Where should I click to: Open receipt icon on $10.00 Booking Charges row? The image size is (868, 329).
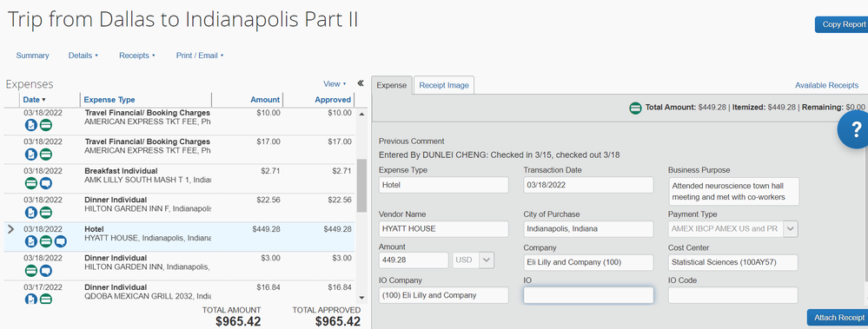[31, 125]
